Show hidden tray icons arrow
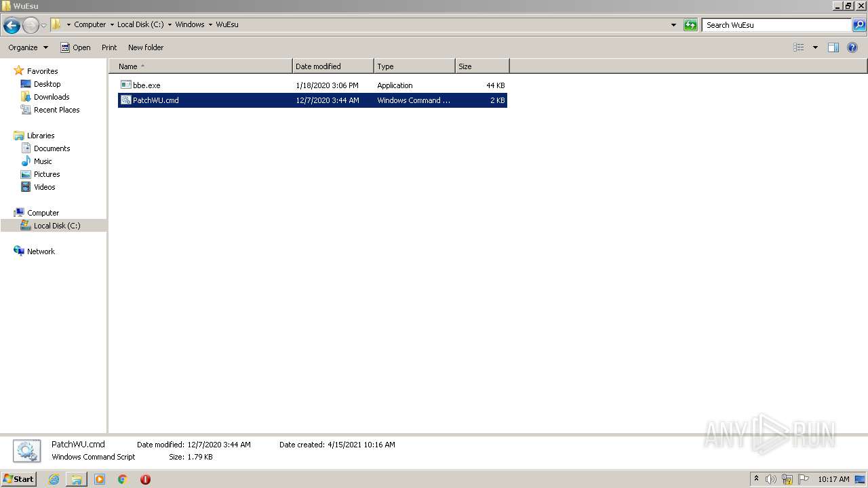Viewport: 868px width, 488px height. [756, 479]
